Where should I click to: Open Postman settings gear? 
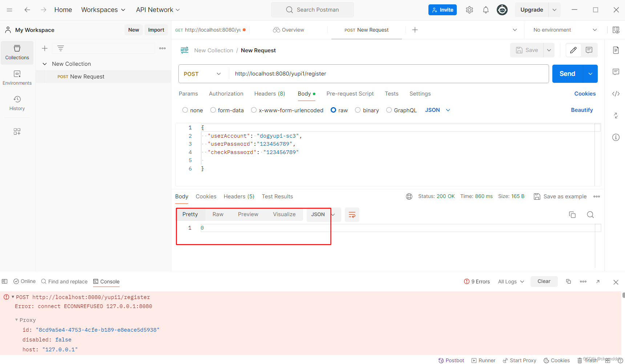point(469,10)
